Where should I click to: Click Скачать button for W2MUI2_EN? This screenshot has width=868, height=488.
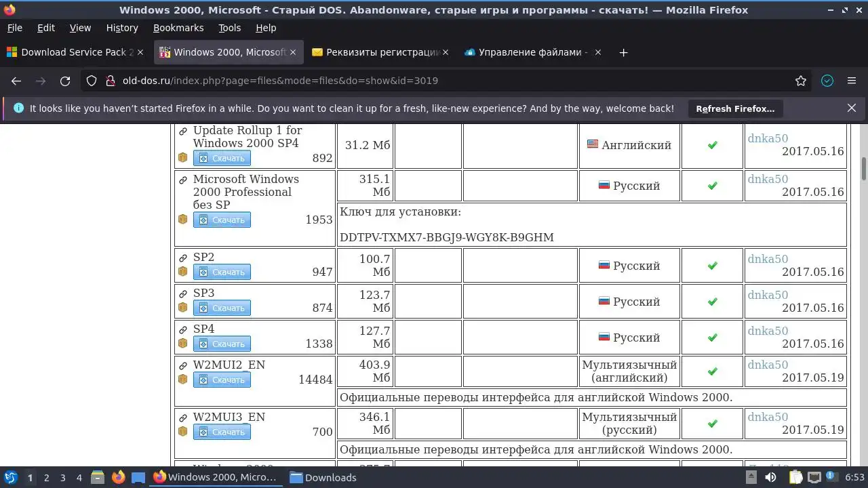(222, 380)
